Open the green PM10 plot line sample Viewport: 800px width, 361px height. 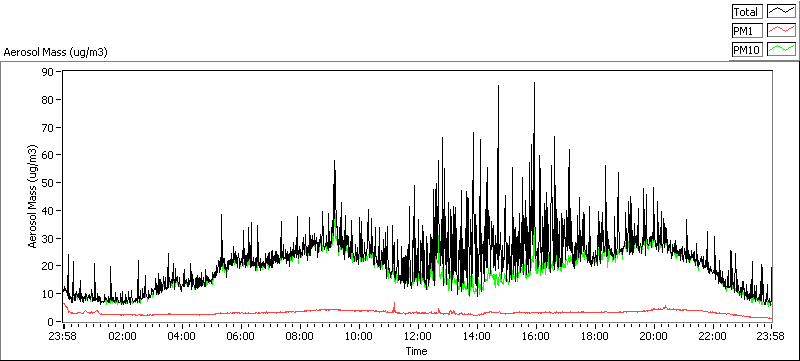click(782, 49)
